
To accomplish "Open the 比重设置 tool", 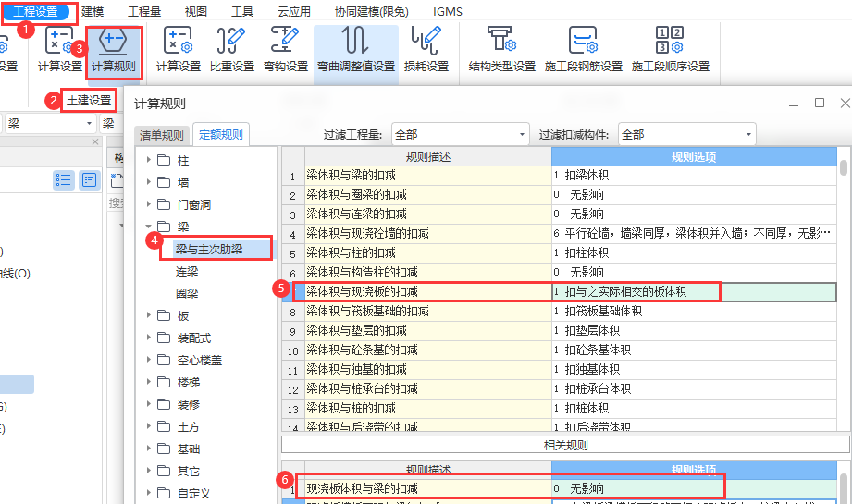I will (232, 50).
